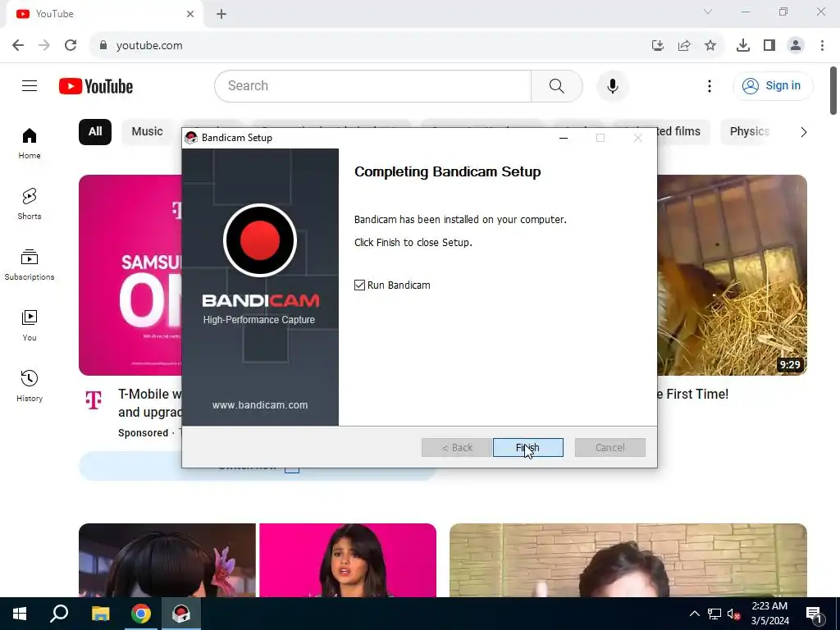Click the disabled Back button in Setup
840x630 pixels.
456,447
